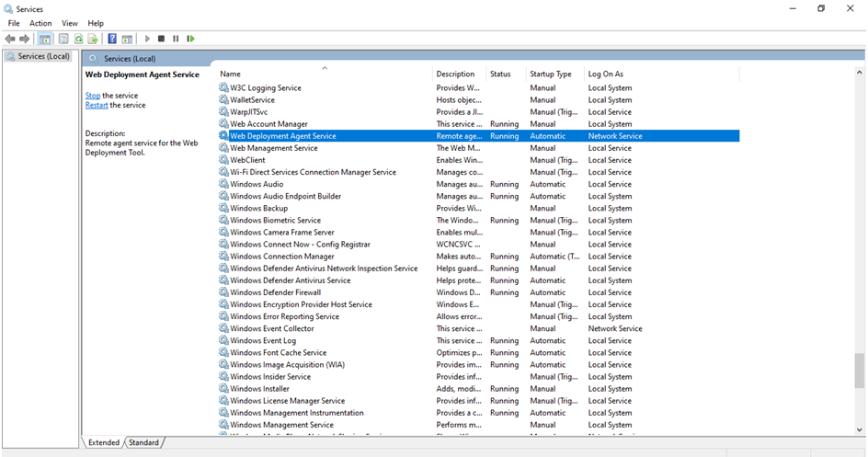Select Windows Connect Now - Config Registrar

click(478, 244)
